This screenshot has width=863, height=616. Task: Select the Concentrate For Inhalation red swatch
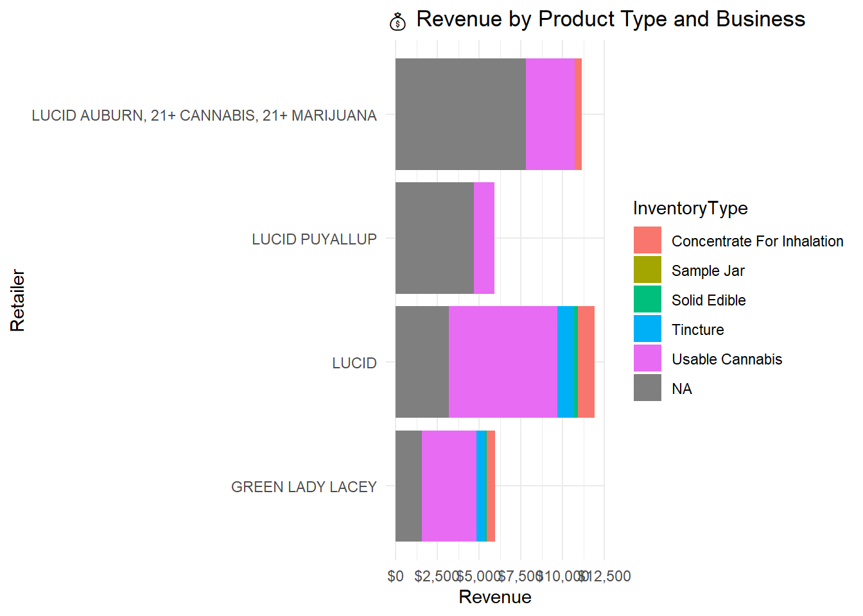pos(647,241)
